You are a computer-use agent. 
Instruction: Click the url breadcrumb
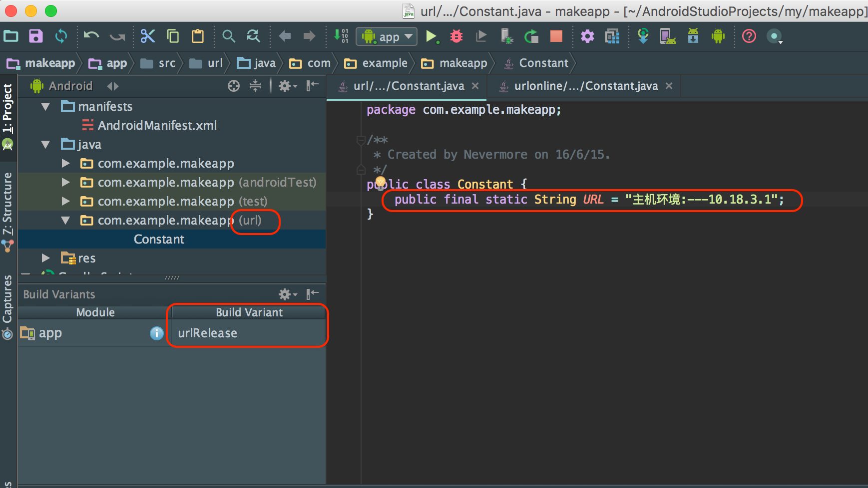[x=206, y=63]
